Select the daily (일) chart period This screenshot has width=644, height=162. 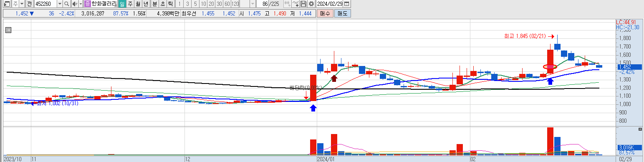(x=122, y=4)
